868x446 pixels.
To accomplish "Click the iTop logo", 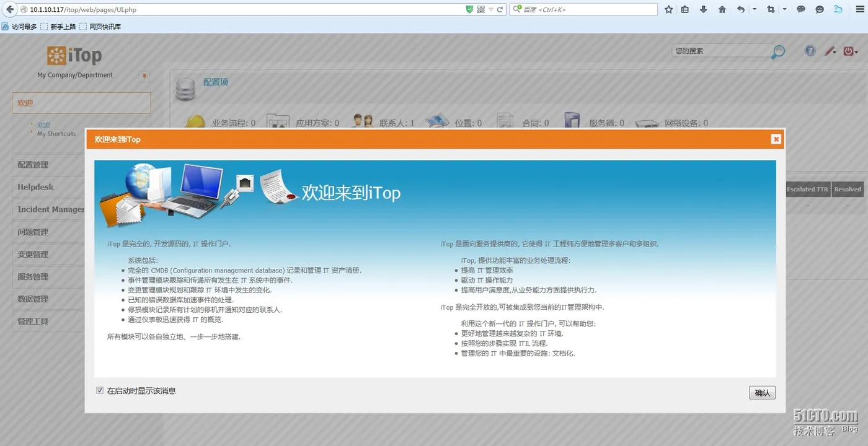I will click(74, 56).
